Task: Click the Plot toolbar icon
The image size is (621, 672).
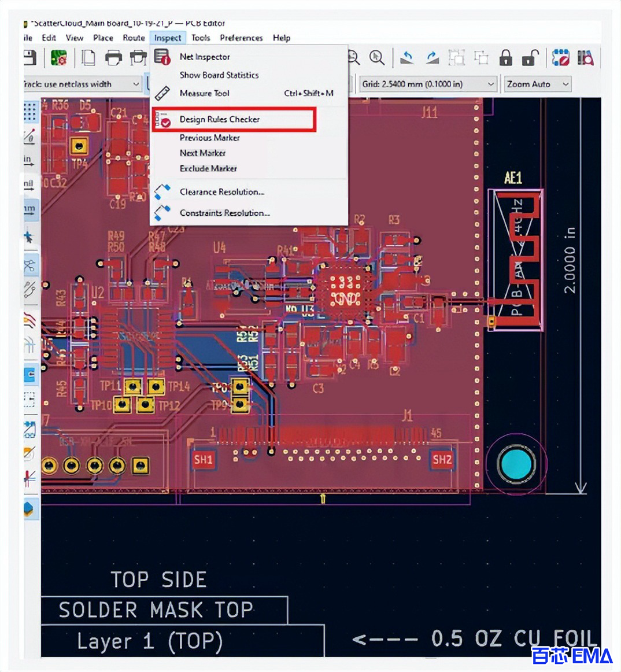Action: point(138,57)
